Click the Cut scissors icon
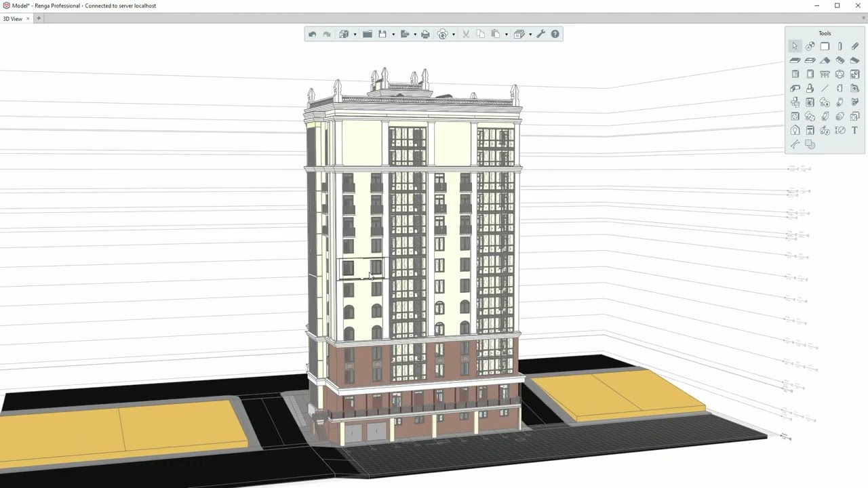868x488 pixels. pyautogui.click(x=466, y=34)
